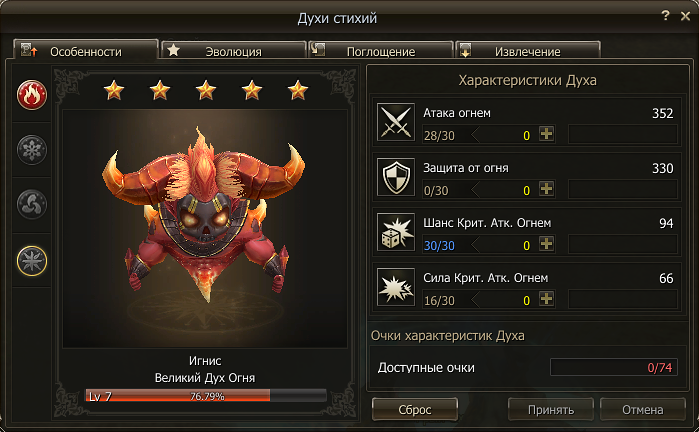Click the dice Шанс Крит. Атк. icon
The width and height of the screenshot is (699, 432).
(395, 232)
